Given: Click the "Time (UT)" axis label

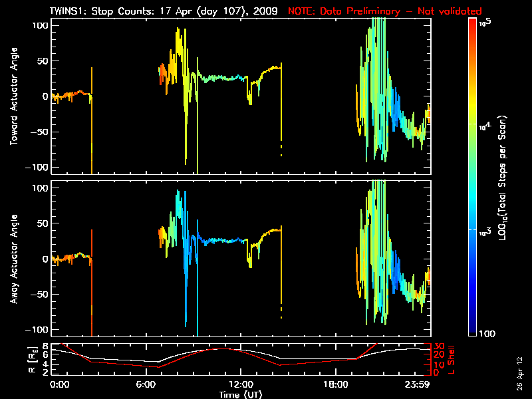Looking at the screenshot, I should pyautogui.click(x=241, y=394).
